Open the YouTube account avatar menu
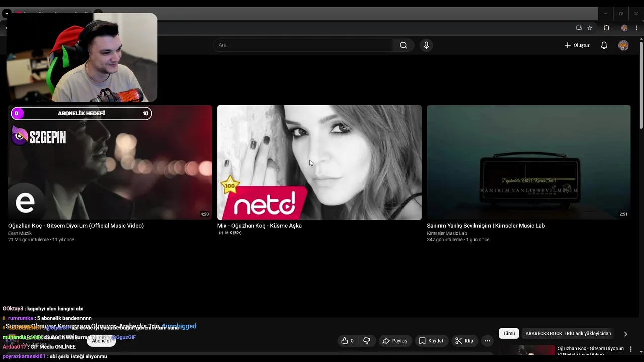This screenshot has height=362, width=644. [x=623, y=45]
